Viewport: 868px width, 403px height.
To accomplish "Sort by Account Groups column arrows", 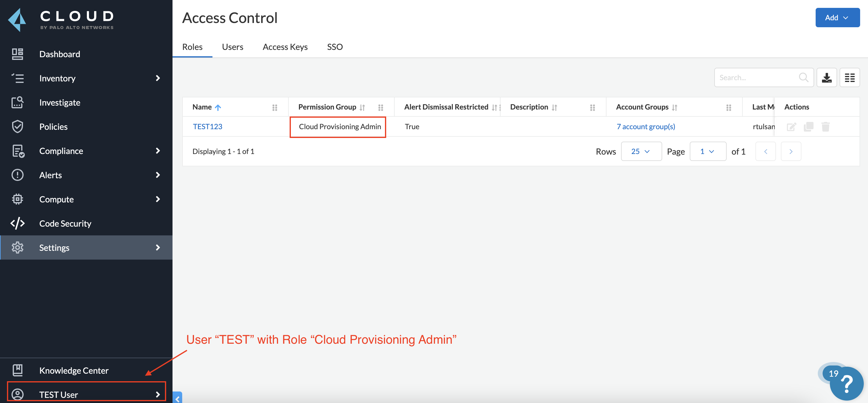I will click(x=674, y=107).
